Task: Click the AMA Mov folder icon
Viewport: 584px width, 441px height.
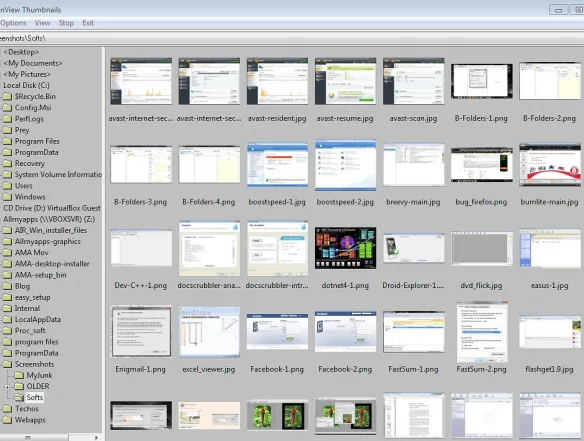Action: [x=7, y=253]
